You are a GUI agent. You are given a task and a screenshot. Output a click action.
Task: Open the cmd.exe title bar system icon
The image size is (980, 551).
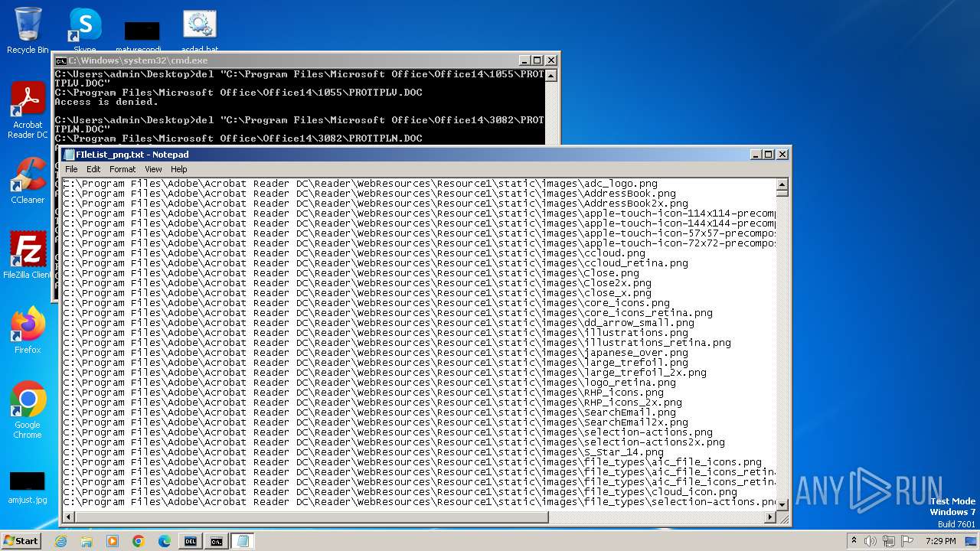point(60,60)
